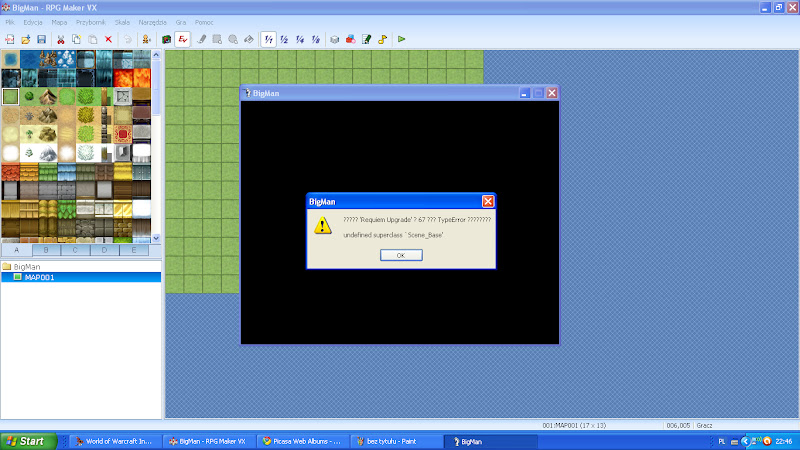Switch to tileset tab A

[x=16, y=250]
